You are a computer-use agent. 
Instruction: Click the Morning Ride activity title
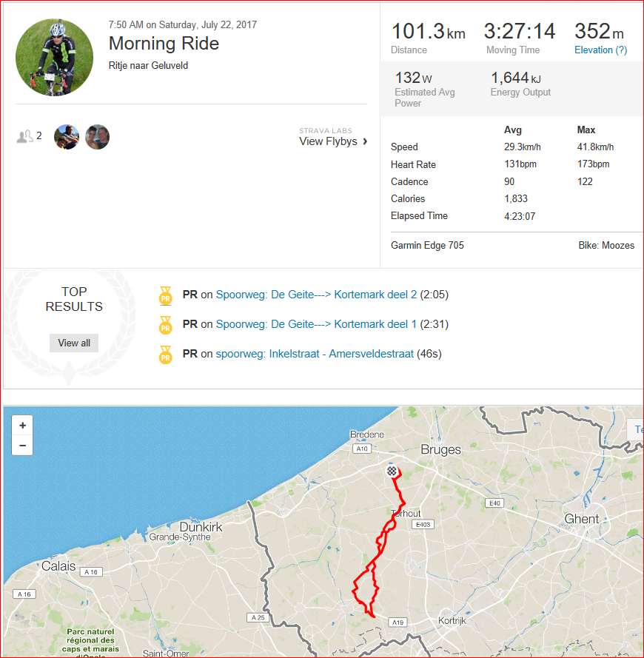pos(164,43)
